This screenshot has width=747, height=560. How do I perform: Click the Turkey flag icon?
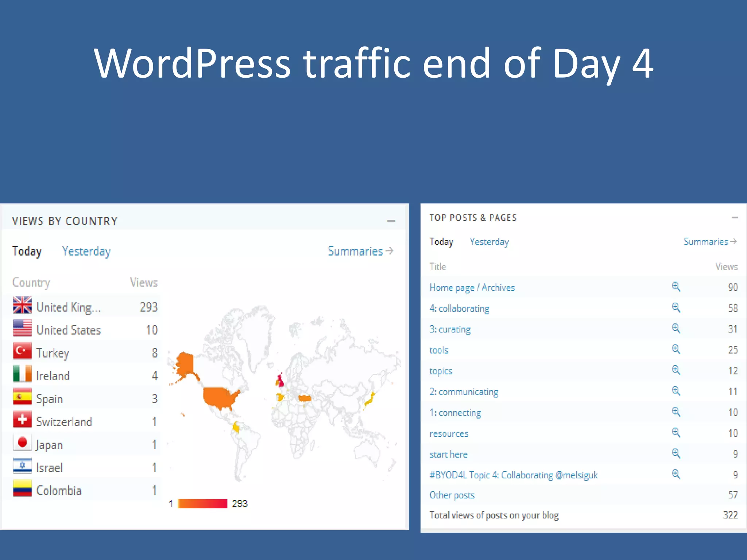point(22,351)
